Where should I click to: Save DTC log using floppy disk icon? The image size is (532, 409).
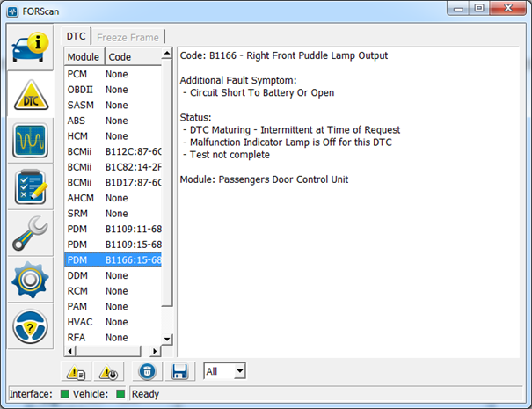180,372
